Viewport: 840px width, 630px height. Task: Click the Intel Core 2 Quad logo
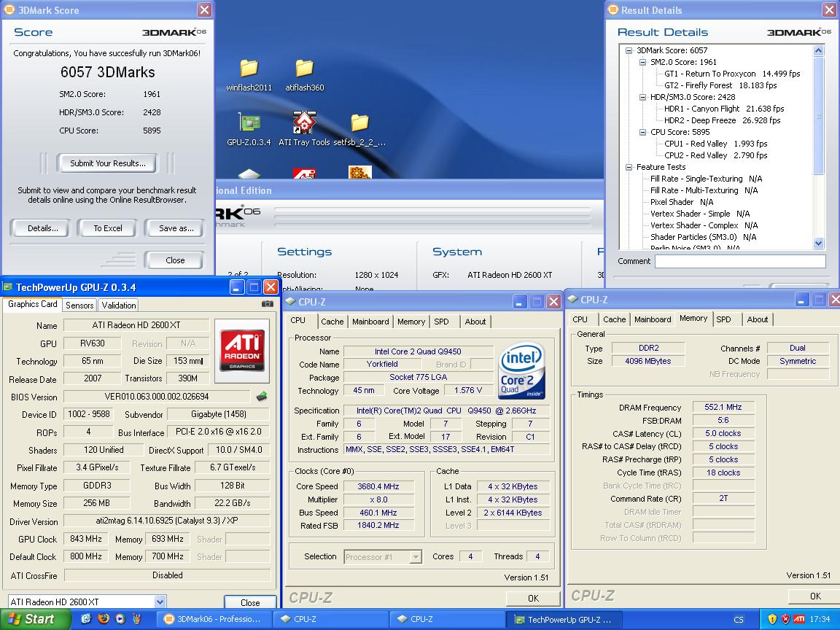(x=521, y=370)
